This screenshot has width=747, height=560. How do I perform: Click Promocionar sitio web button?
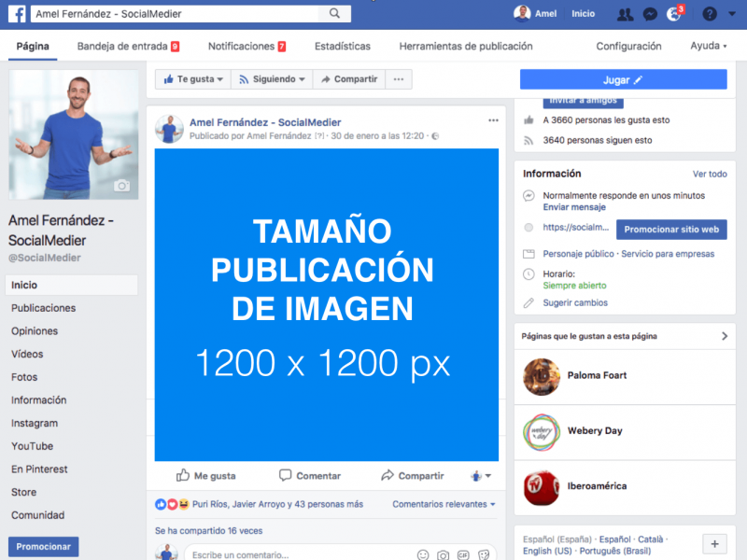(x=671, y=230)
